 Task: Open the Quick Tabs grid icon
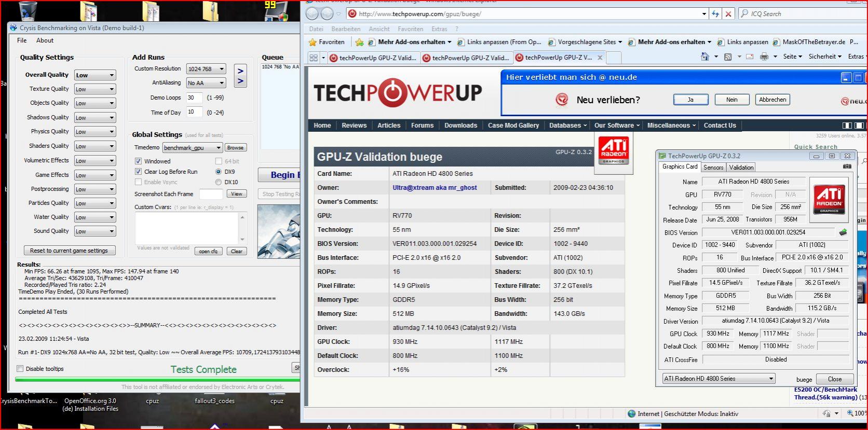pos(314,58)
